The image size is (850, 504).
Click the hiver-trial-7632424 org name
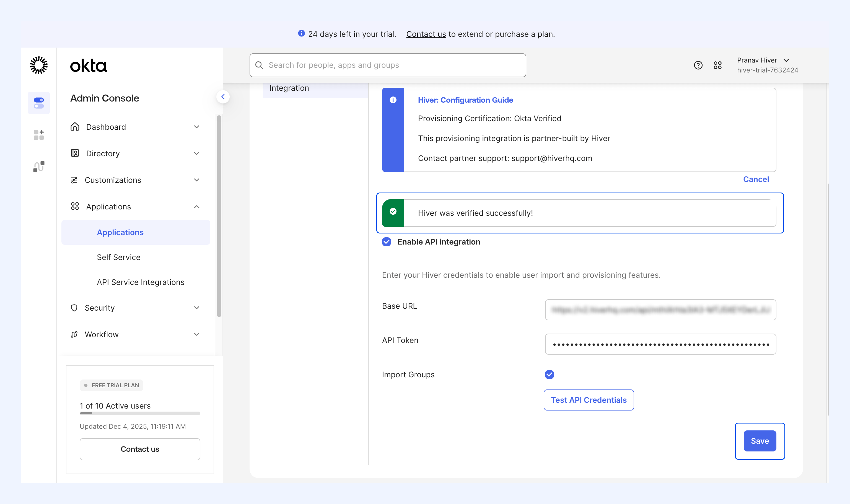tap(768, 70)
